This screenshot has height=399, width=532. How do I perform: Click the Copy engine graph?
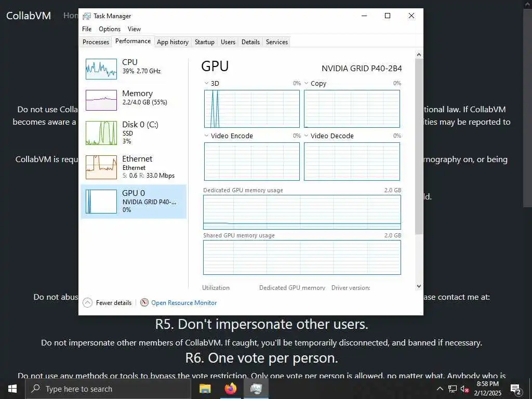352,109
